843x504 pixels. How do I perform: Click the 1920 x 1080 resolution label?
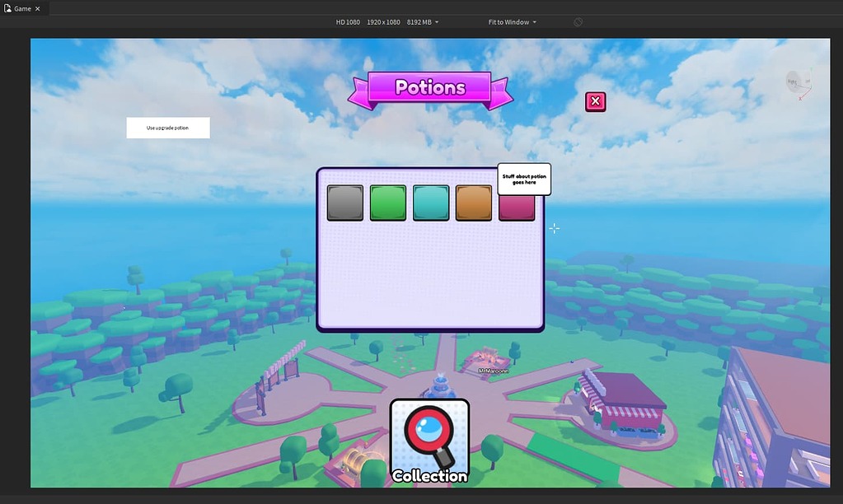tap(382, 21)
